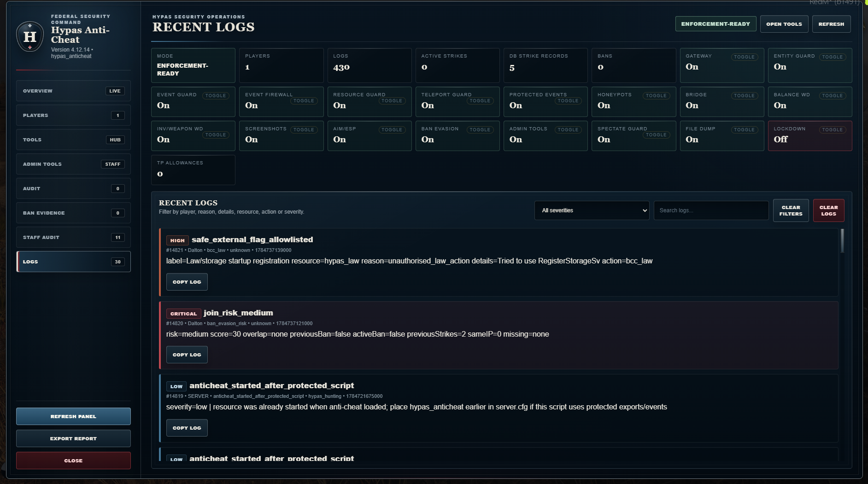Screen dimensions: 868x484
Task: Click the Clear Filters button
Action: tap(791, 210)
